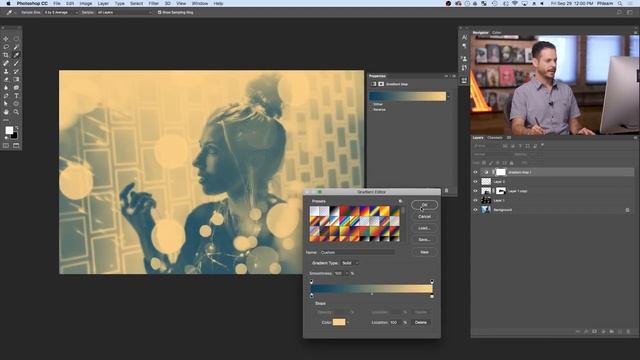This screenshot has height=360, width=640.
Task: Select the Healing Brush tool
Action: 6,63
